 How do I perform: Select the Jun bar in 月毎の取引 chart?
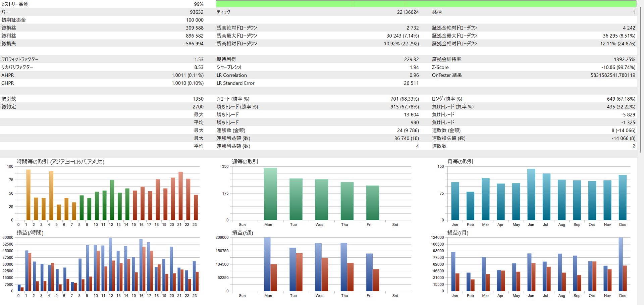(531, 195)
